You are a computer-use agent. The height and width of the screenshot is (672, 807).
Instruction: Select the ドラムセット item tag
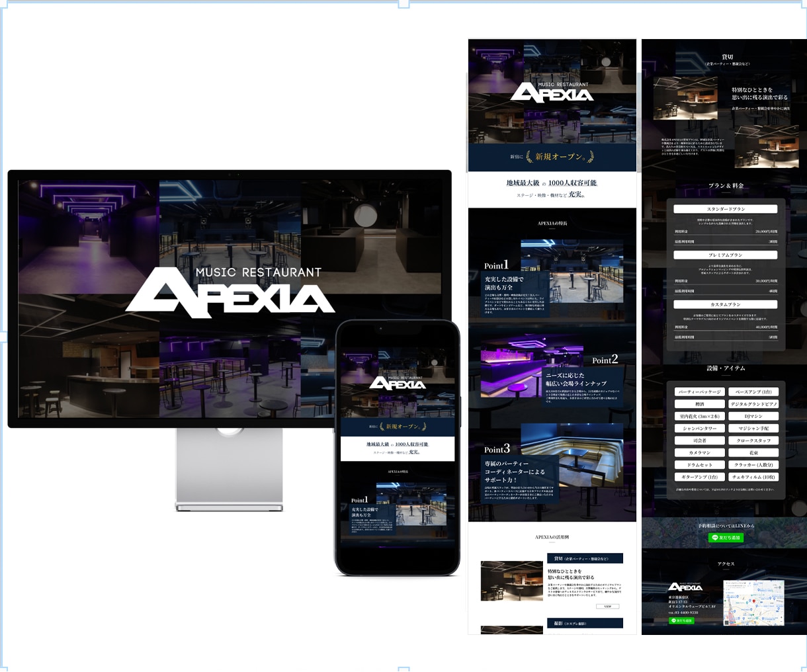(700, 464)
